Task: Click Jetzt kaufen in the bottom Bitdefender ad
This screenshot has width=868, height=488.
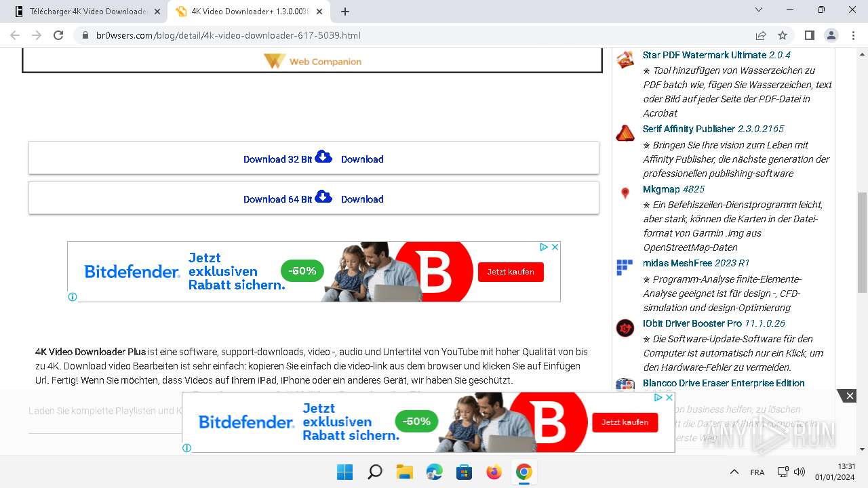Action: pos(625,422)
